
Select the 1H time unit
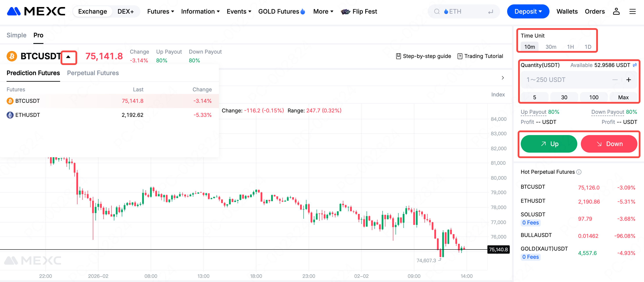(570, 47)
